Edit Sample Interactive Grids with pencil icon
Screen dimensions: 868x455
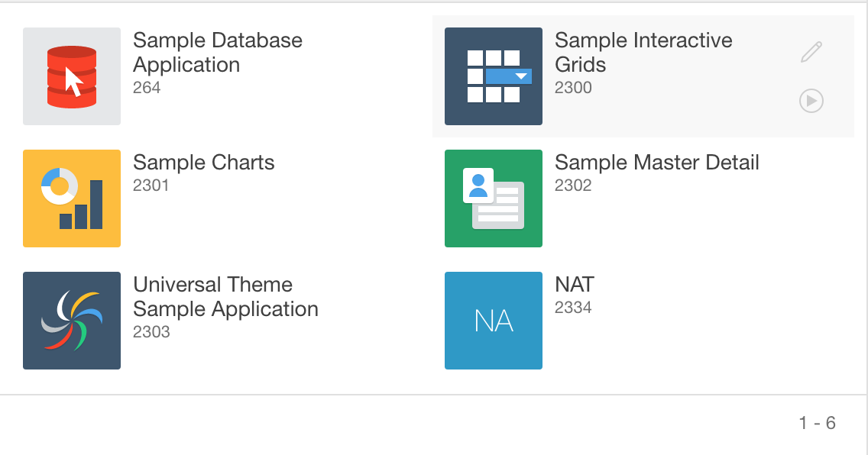811,53
